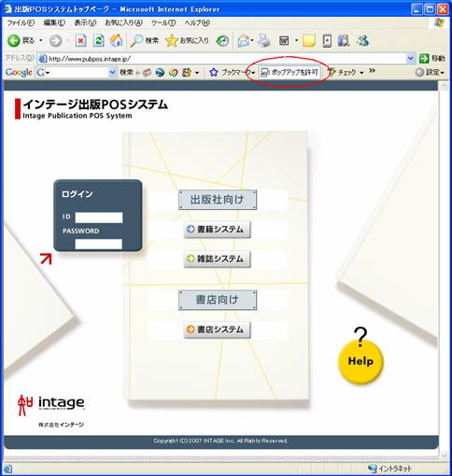This screenshot has height=476, width=452.
Task: Expand the Mail button dropdown arrow
Action: click(252, 40)
